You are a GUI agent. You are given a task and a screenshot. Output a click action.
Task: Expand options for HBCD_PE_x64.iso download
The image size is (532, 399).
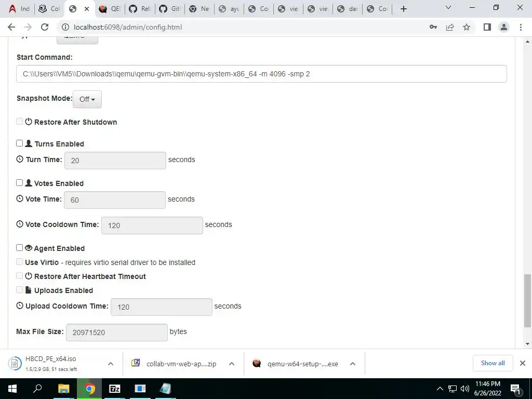[x=111, y=364]
